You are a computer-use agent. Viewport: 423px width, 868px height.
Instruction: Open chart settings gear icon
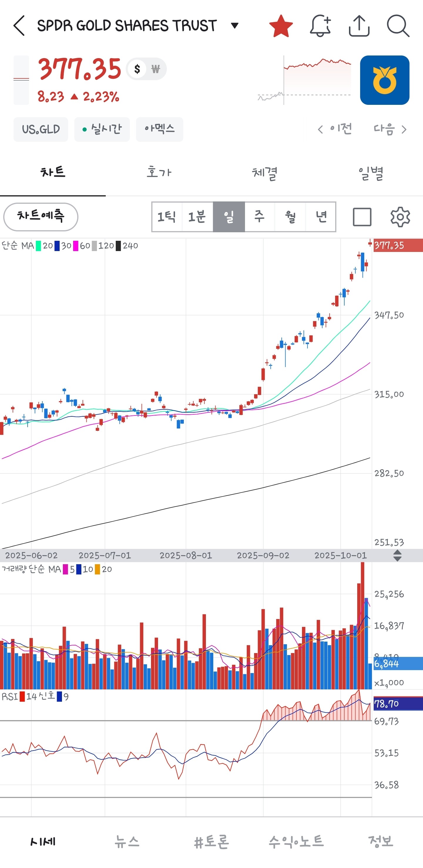(400, 217)
